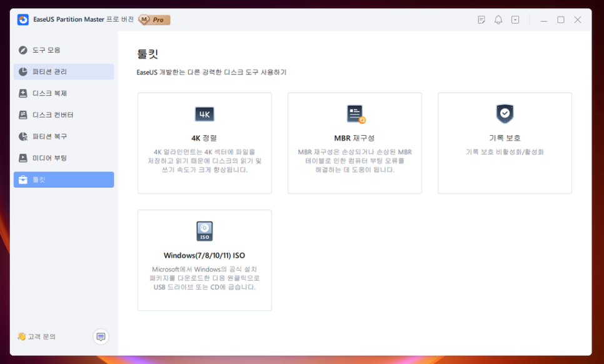Select the highlighted 툴킷 sidebar item

(x=64, y=179)
